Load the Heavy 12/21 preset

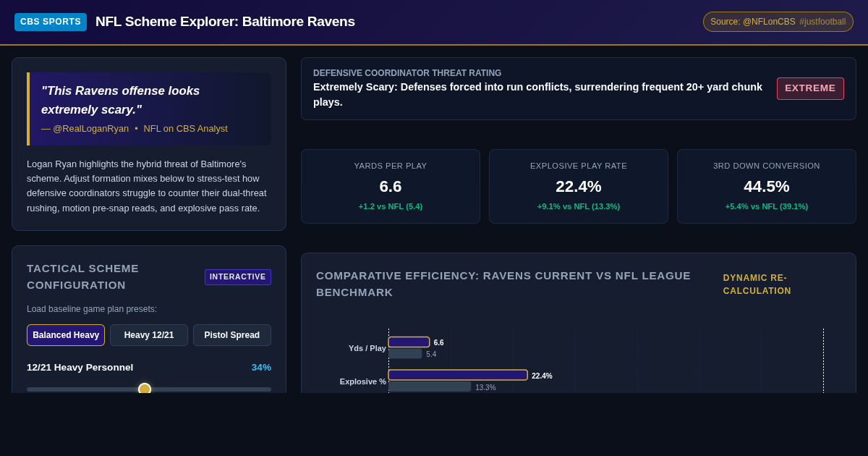coord(149,335)
